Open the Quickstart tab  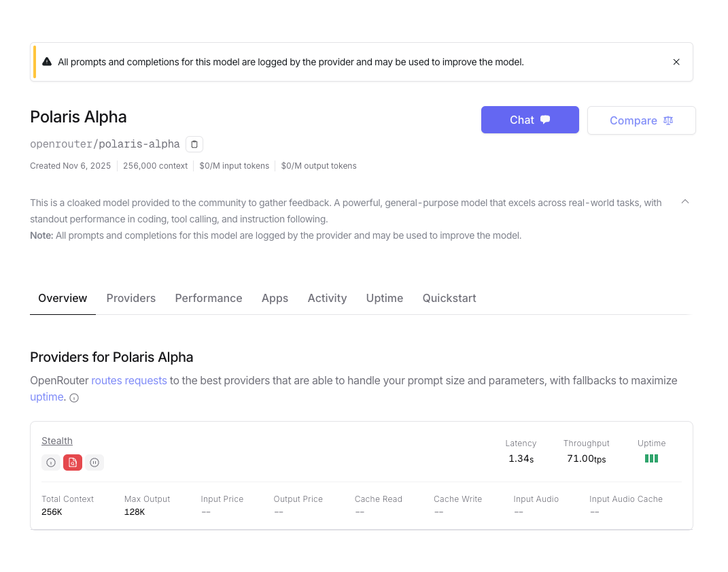[449, 298]
